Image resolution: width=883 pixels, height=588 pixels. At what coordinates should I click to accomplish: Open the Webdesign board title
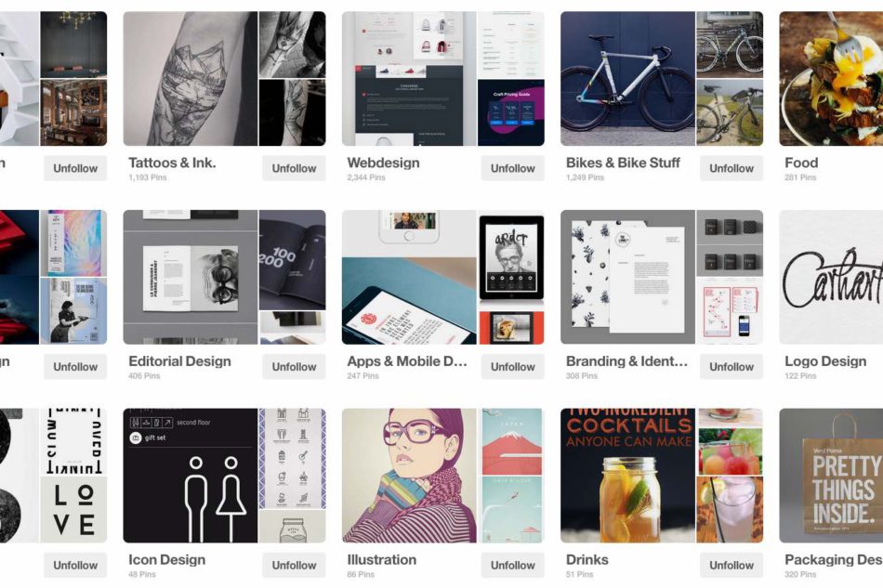point(384,163)
